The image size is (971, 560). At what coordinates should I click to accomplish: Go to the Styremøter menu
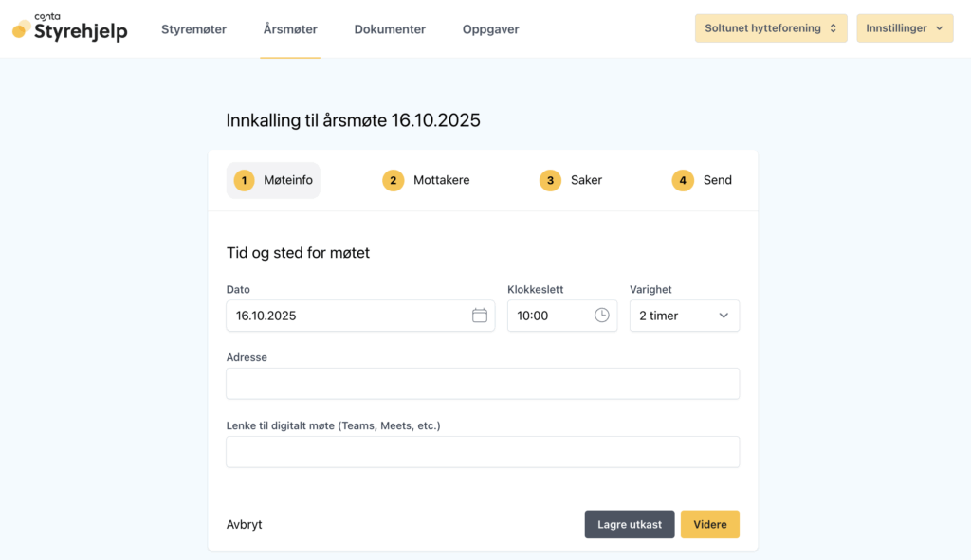click(193, 29)
